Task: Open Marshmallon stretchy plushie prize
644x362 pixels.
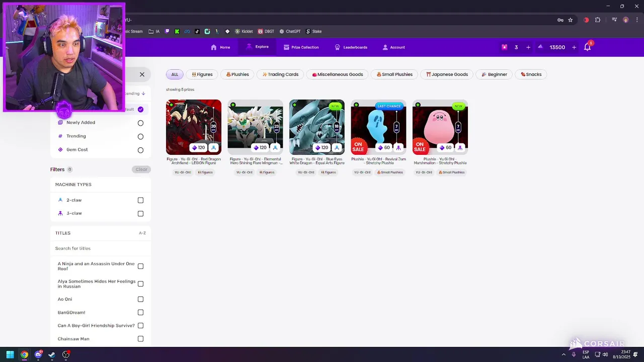Action: click(440, 127)
